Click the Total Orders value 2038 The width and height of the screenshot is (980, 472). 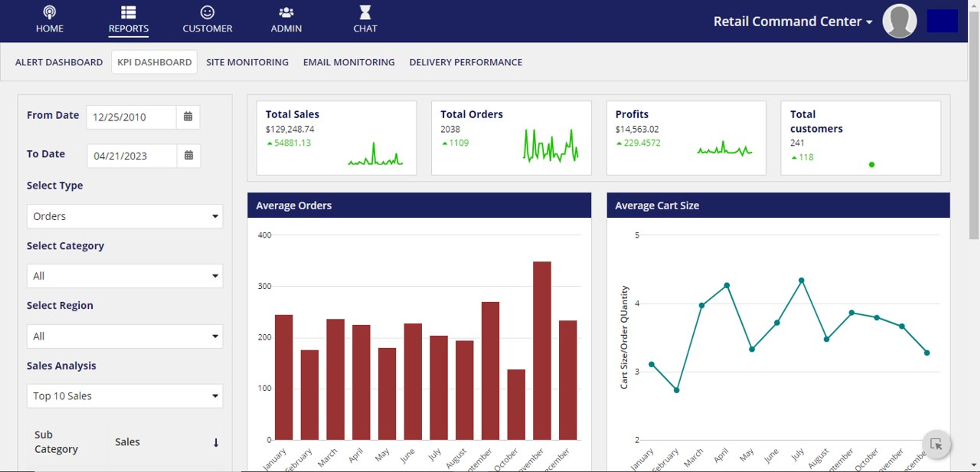pyautogui.click(x=450, y=129)
